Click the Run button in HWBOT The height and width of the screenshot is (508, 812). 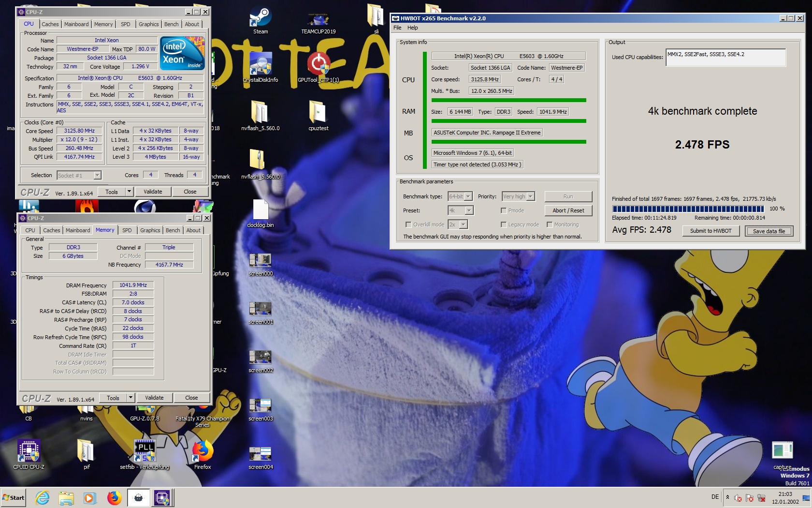coord(568,196)
